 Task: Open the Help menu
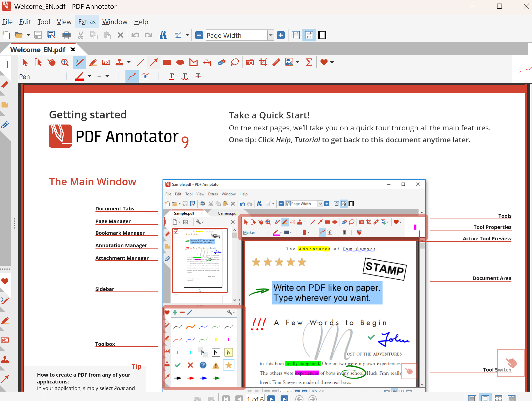click(x=141, y=22)
